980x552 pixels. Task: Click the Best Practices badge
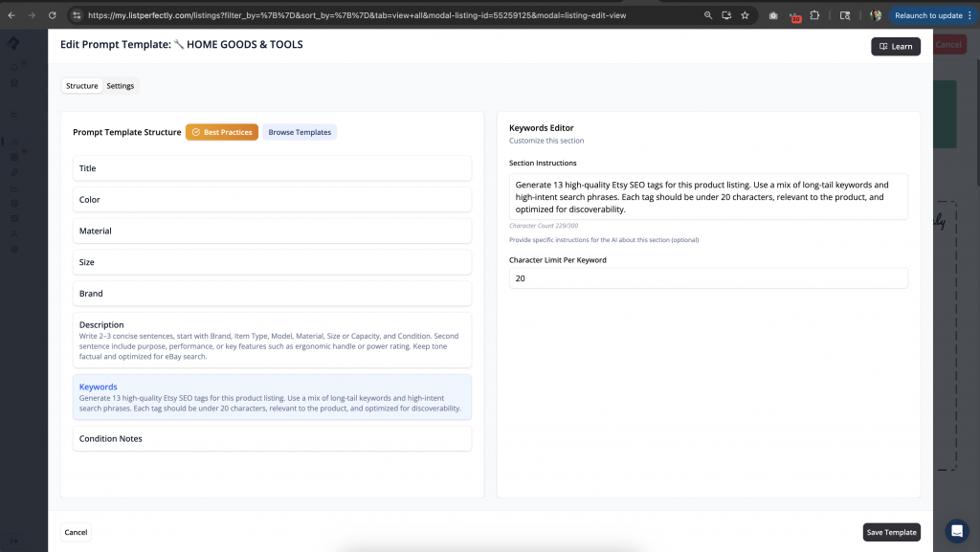(222, 132)
